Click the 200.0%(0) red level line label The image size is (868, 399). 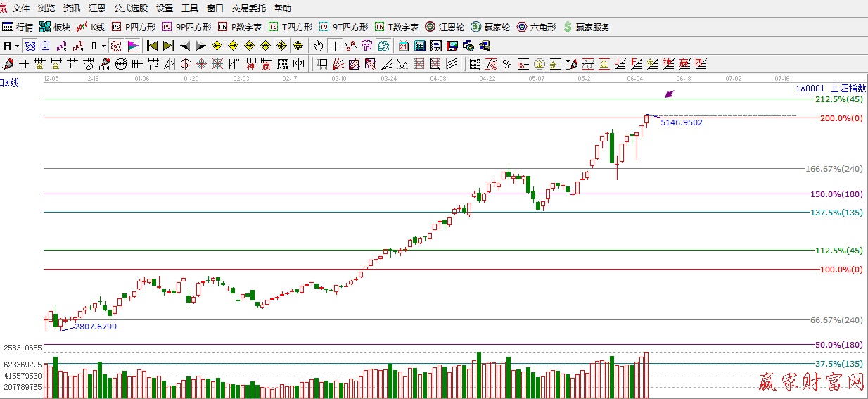coord(841,118)
